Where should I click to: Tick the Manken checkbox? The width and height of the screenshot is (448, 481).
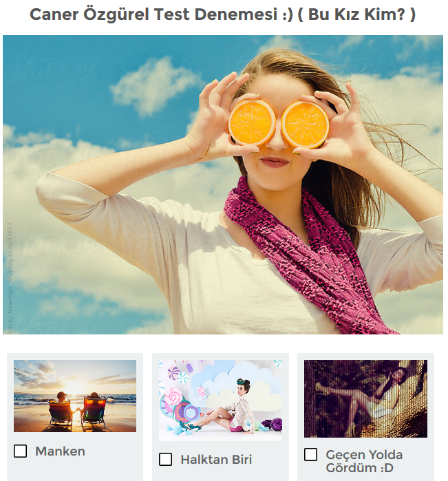pyautogui.click(x=20, y=451)
